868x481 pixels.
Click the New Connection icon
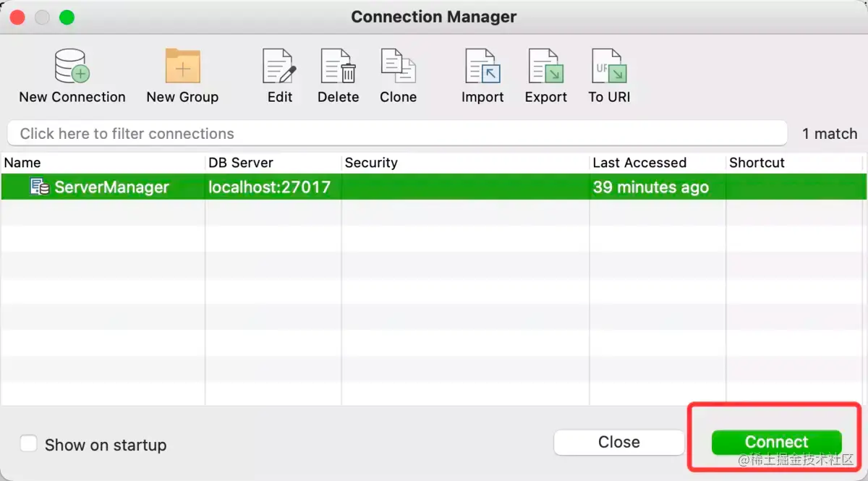pyautogui.click(x=72, y=67)
